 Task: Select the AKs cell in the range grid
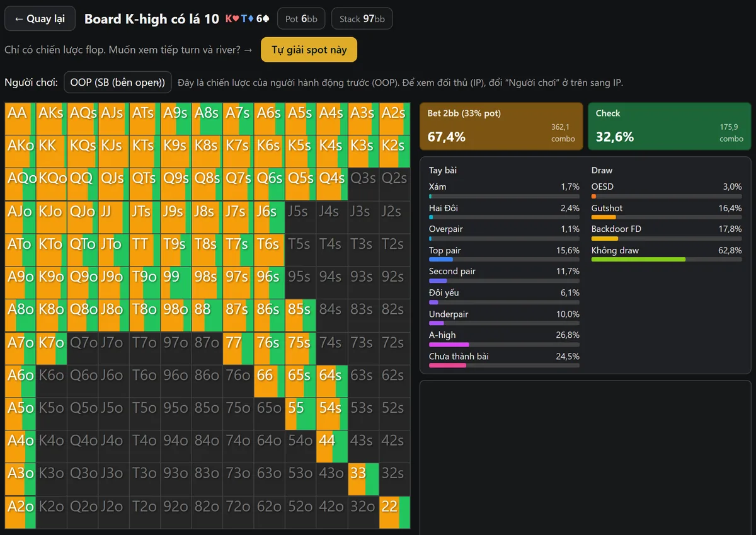(x=52, y=119)
